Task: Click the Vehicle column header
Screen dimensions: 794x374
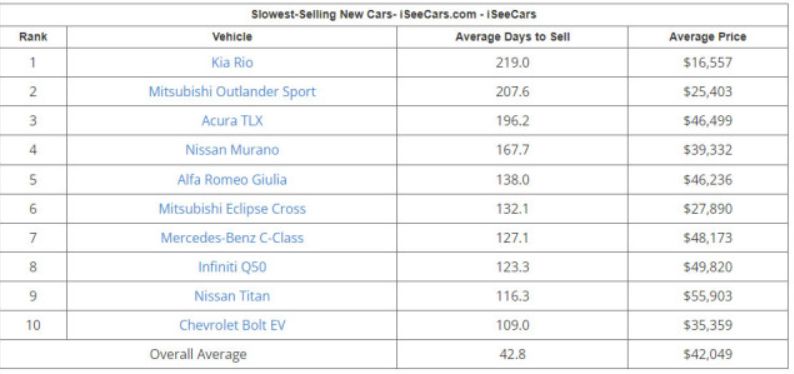Action: tap(232, 37)
